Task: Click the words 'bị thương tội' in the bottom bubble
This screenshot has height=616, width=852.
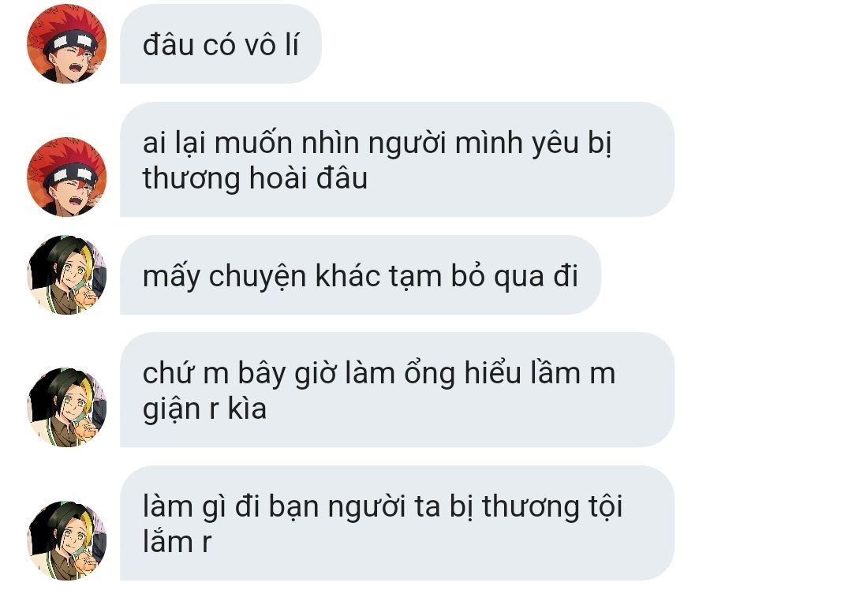Action: click(x=536, y=507)
